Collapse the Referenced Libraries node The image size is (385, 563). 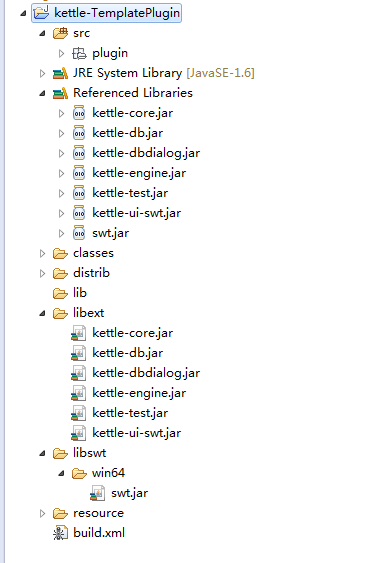[x=43, y=94]
